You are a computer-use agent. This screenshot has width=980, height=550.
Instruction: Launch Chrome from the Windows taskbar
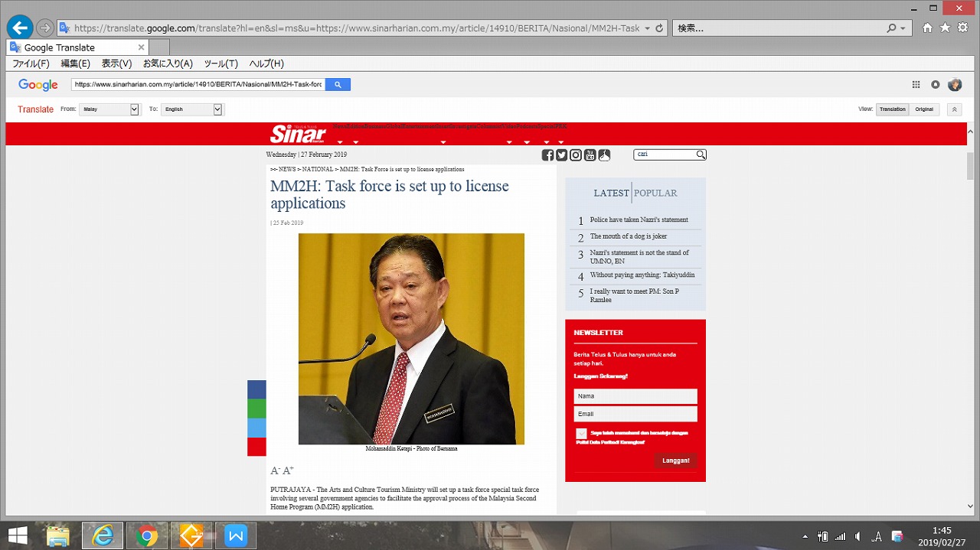(x=147, y=536)
